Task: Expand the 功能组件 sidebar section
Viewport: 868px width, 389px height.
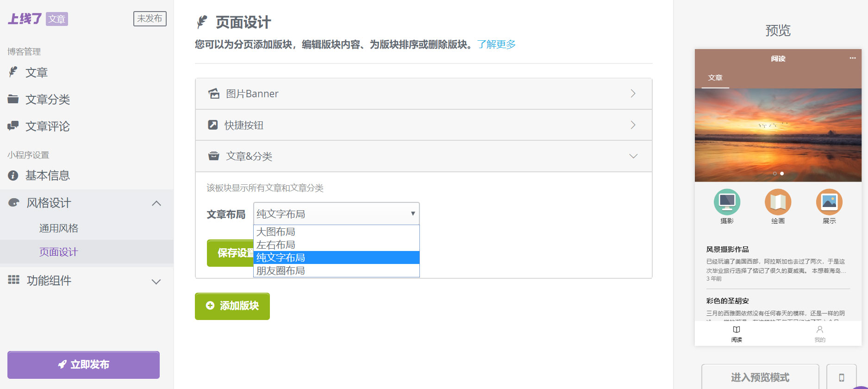Action: [156, 282]
